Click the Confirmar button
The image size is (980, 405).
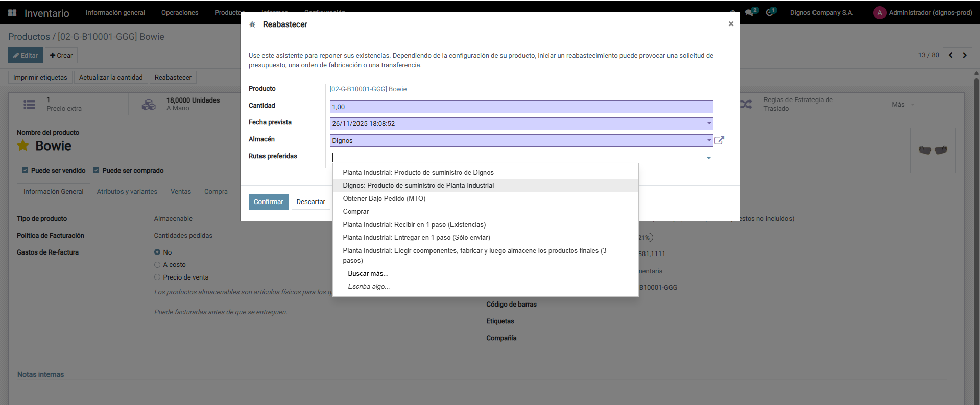click(269, 201)
